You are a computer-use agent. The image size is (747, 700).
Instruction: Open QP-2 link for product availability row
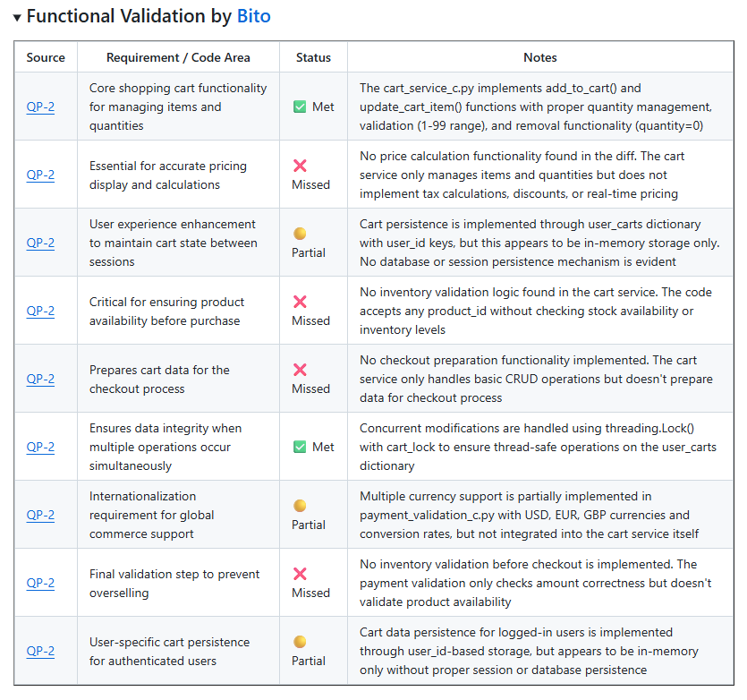(40, 311)
